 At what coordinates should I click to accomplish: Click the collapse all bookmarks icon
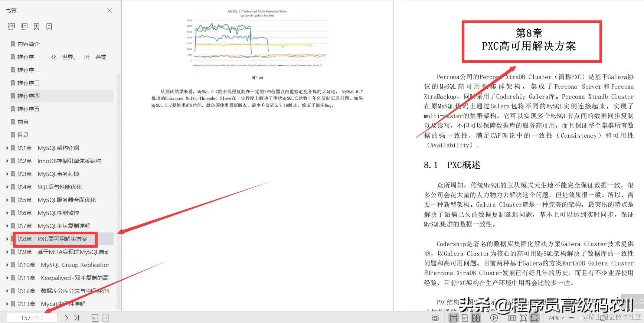(x=24, y=26)
